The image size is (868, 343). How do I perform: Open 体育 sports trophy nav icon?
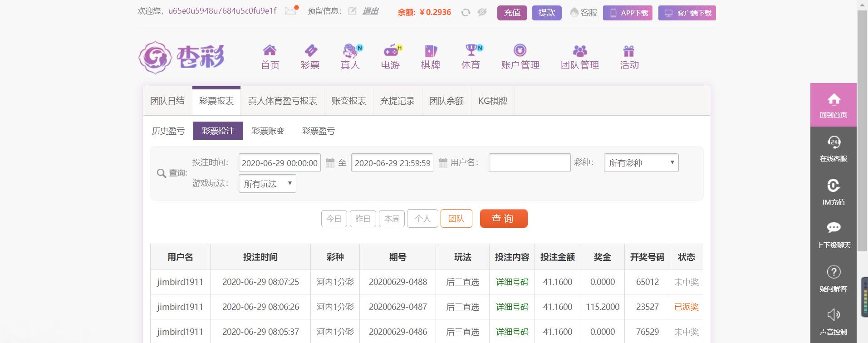pyautogui.click(x=471, y=57)
